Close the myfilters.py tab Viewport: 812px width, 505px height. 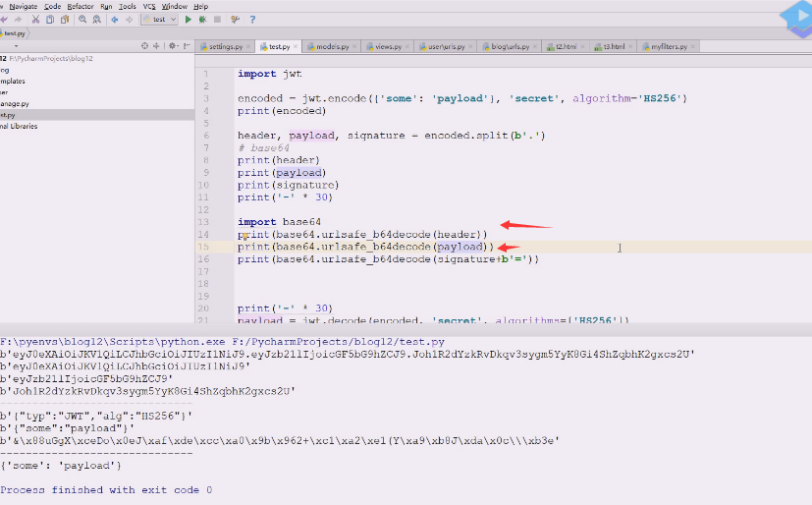tap(693, 46)
